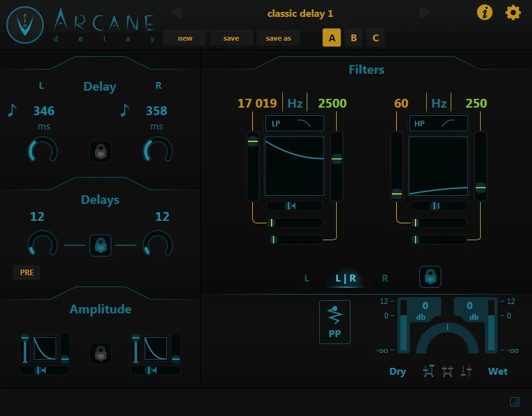532x416 pixels.
Task: Click LP filter end frequency vertical slider
Action: click(x=337, y=166)
